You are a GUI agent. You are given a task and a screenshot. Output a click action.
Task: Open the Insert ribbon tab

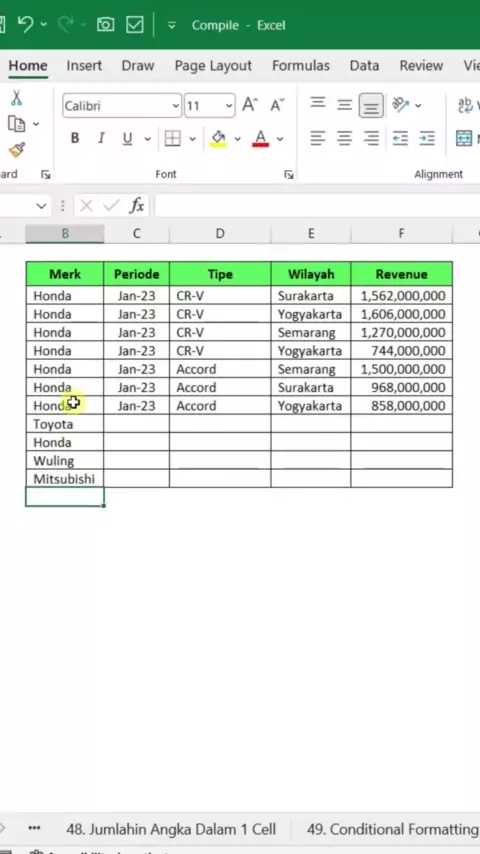tap(84, 66)
